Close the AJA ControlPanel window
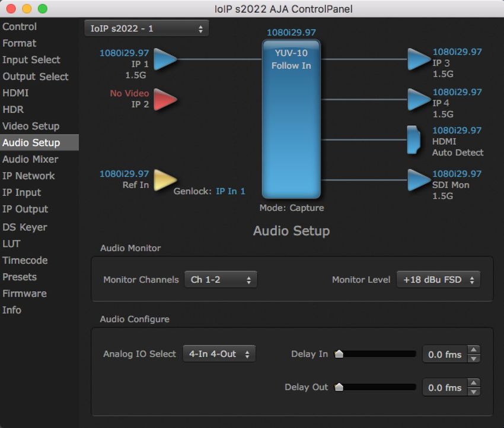 (11, 9)
